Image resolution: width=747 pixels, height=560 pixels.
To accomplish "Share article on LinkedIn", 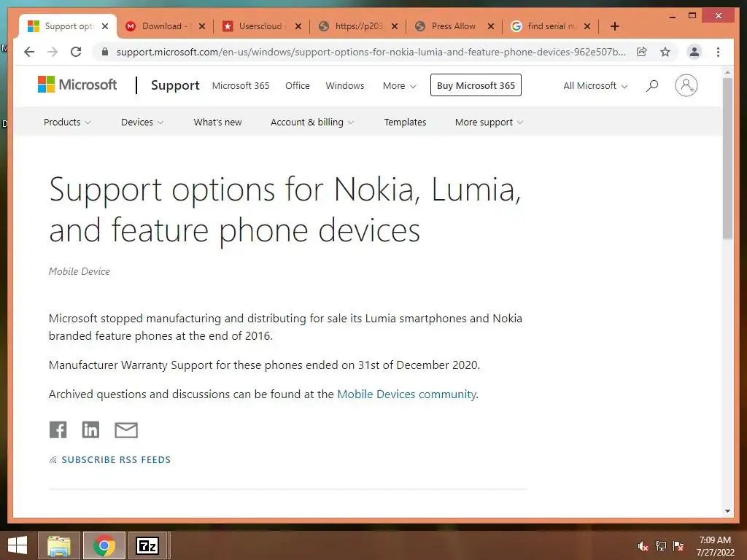I will pyautogui.click(x=90, y=429).
